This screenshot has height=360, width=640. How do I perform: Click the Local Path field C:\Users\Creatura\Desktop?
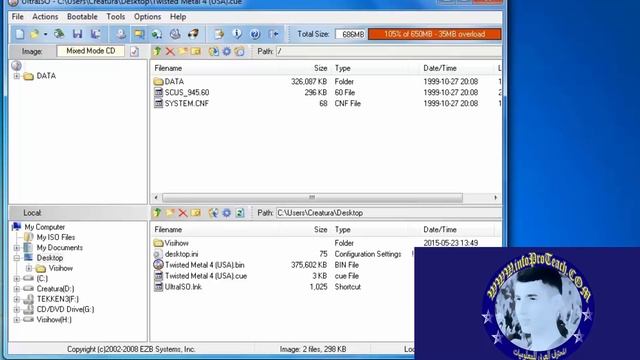pyautogui.click(x=389, y=213)
